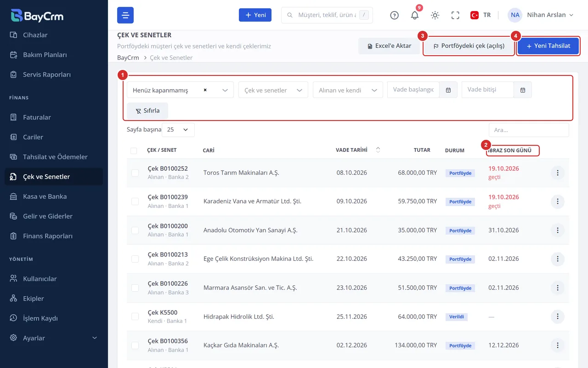The image size is (588, 368).
Task: Check the row for Çek B0100213
Action: 135,259
